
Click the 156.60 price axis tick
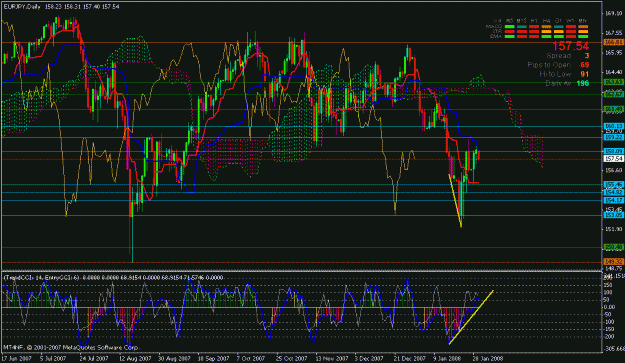coord(614,170)
